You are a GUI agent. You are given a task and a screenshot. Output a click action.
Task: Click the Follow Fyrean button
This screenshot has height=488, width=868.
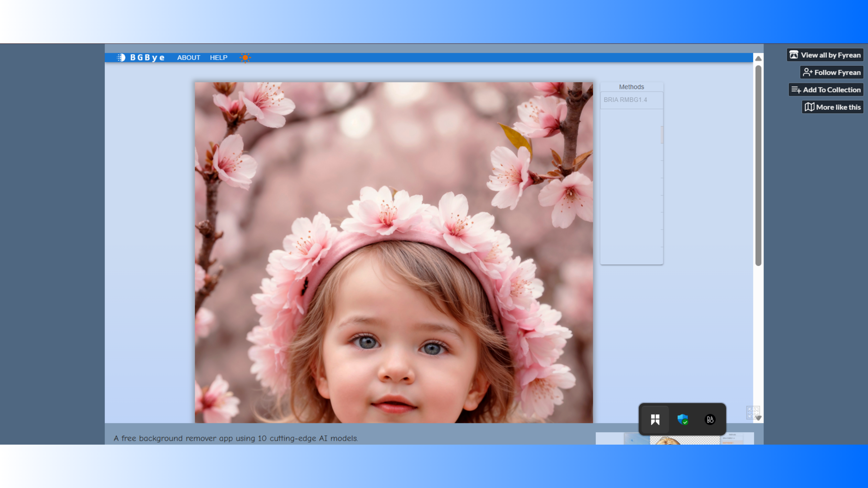[837, 72]
